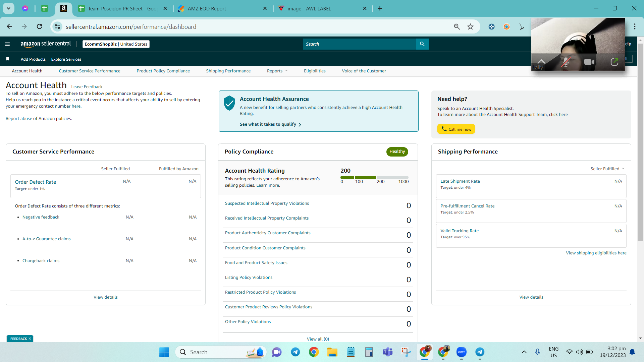Click the address bar URL
The height and width of the screenshot is (362, 644).
131,26
